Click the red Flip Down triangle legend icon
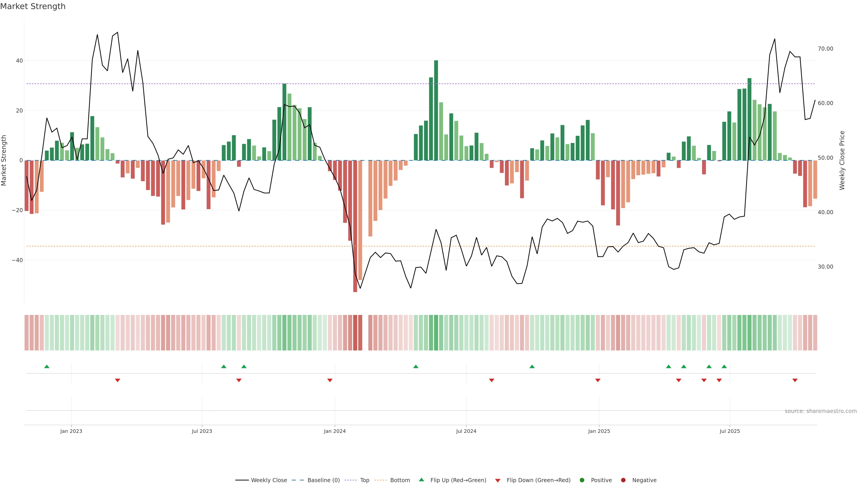This screenshot has height=488, width=868. [498, 481]
